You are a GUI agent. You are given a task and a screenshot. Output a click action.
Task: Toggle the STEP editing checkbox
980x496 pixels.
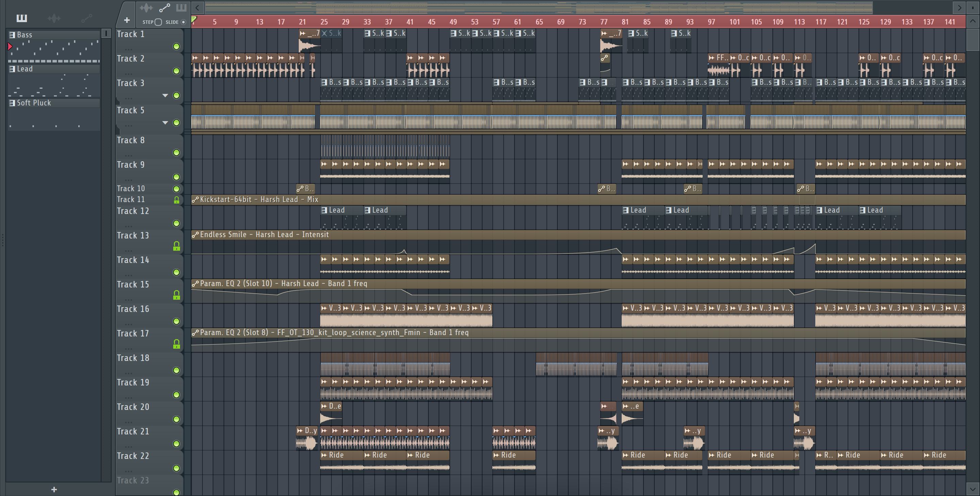coord(159,22)
